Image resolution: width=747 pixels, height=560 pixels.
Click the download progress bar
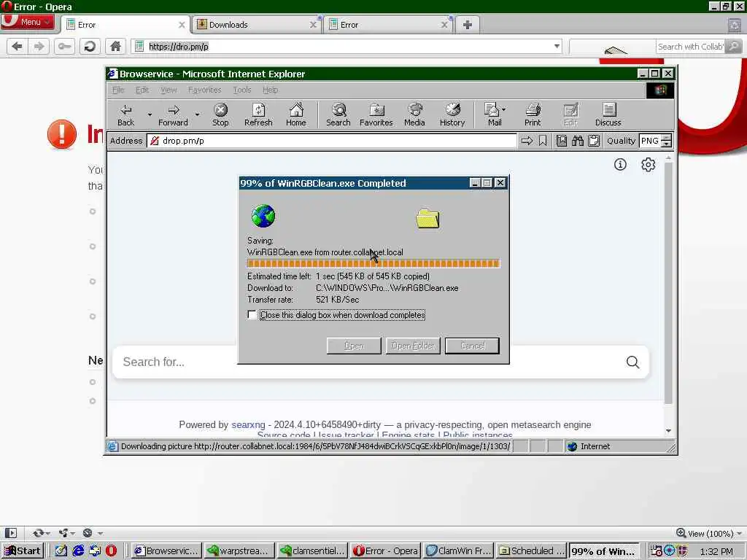(x=373, y=263)
